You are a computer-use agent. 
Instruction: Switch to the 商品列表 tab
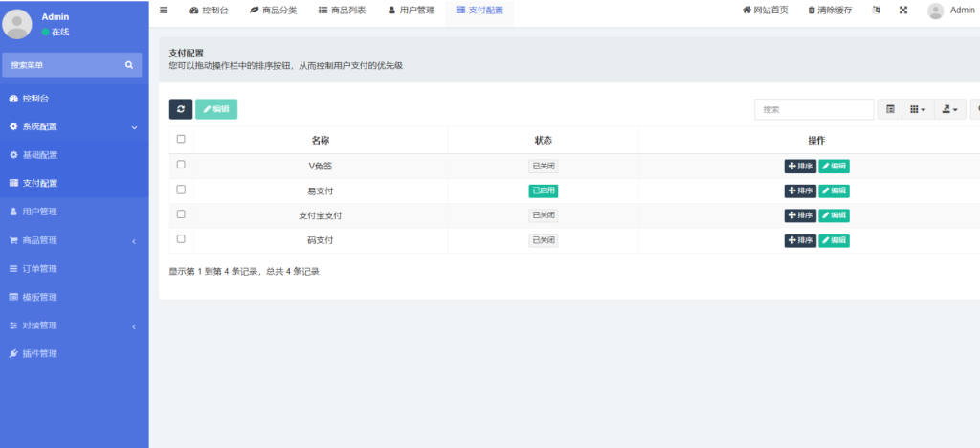click(x=342, y=11)
